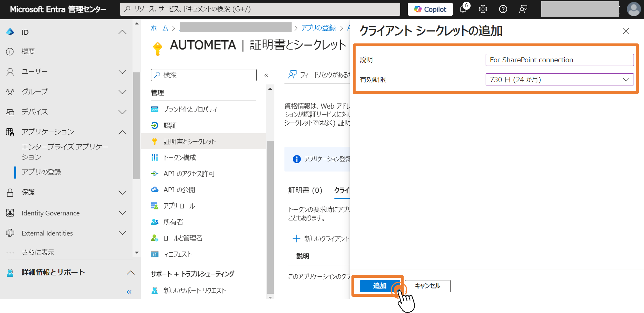644x313 pixels.
Task: Click the 概要 info circle icon
Action: coord(10,51)
